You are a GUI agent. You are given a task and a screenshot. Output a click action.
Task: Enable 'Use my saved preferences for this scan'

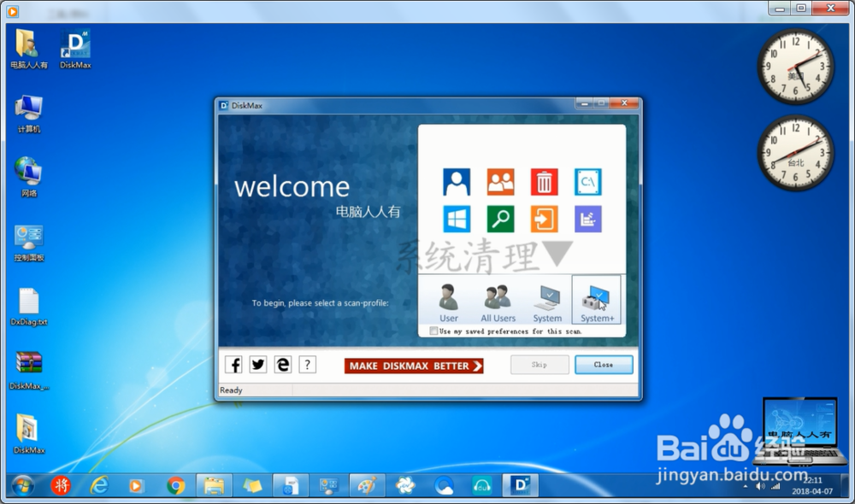coord(433,331)
